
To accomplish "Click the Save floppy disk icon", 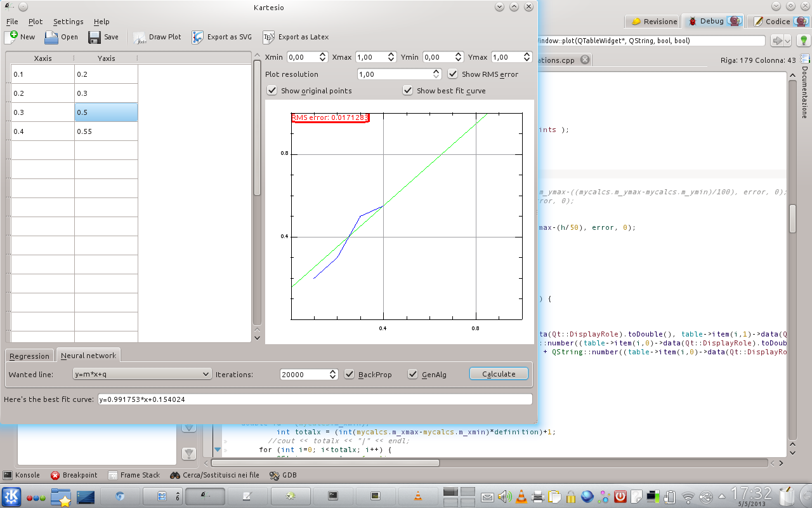I will pyautogui.click(x=95, y=37).
